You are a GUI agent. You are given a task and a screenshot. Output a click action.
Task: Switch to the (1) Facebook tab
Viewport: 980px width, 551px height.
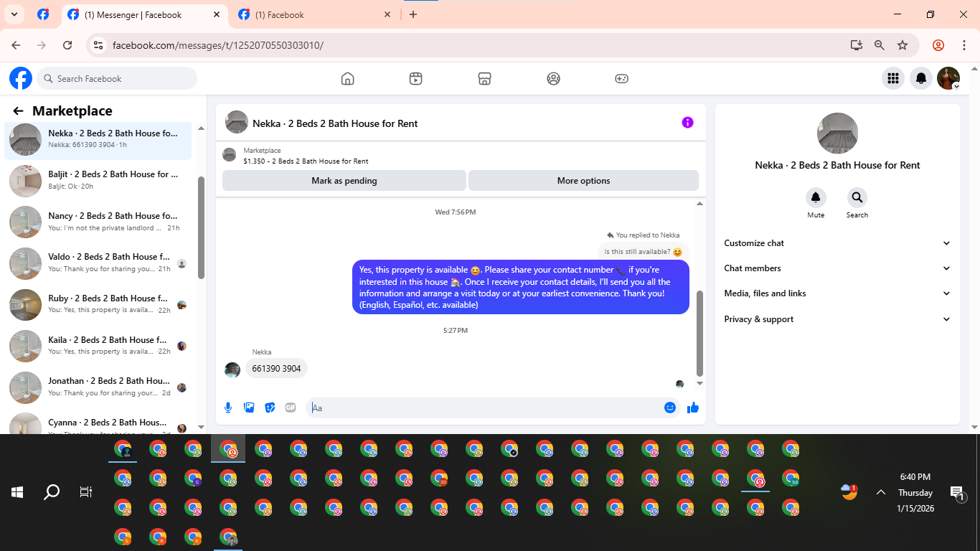tap(316, 14)
